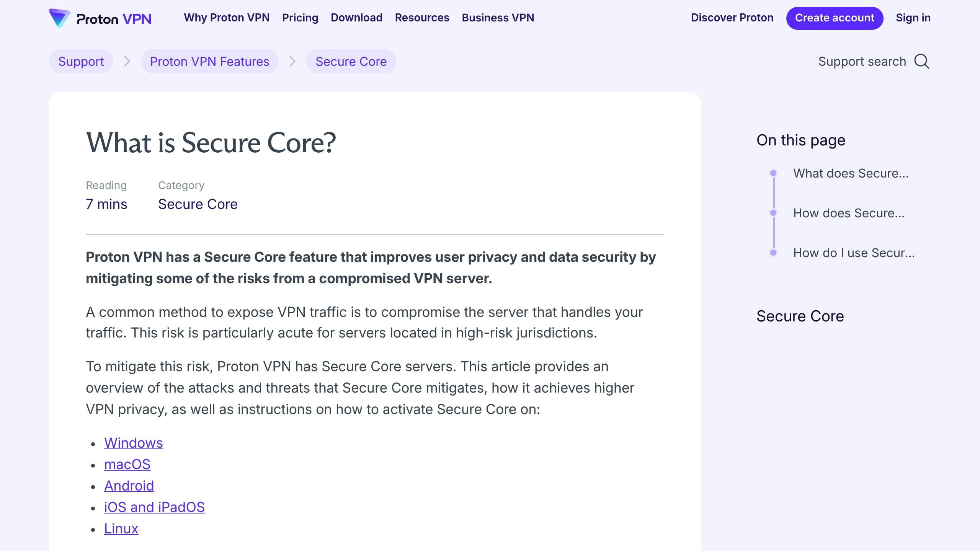This screenshot has width=980, height=551.
Task: Jump to the Android instructions link
Action: coord(129,486)
